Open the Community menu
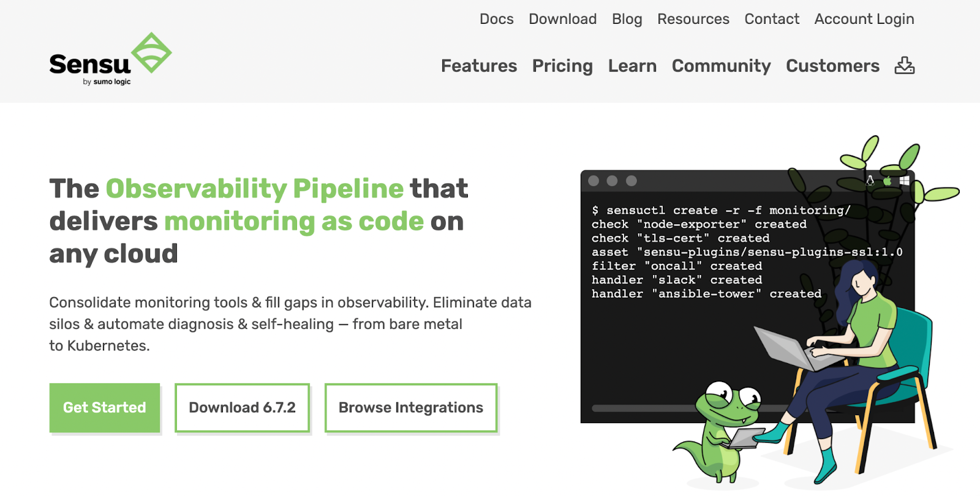Image resolution: width=980 pixels, height=496 pixels. (721, 66)
